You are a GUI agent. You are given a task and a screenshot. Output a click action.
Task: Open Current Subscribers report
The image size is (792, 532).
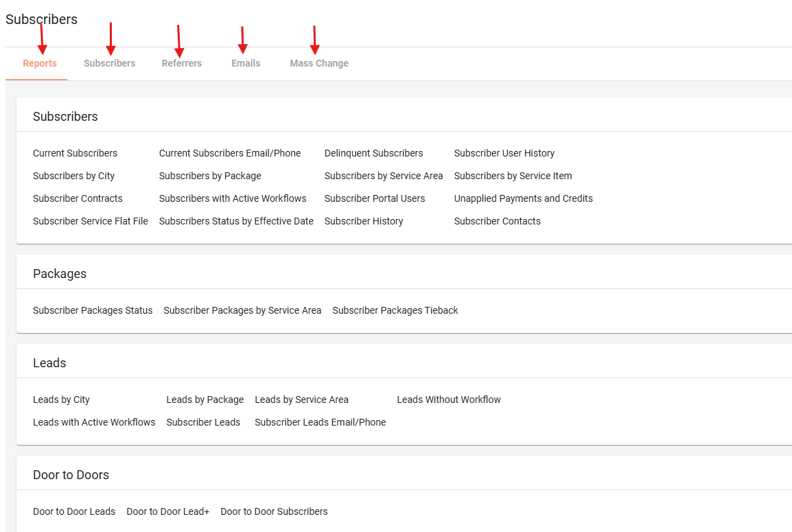(x=75, y=153)
